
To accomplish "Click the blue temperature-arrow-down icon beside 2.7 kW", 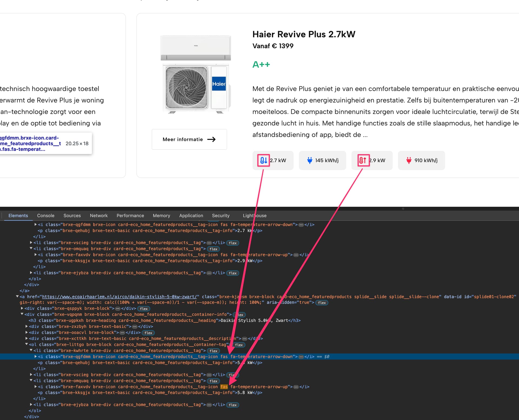I will (x=264, y=160).
